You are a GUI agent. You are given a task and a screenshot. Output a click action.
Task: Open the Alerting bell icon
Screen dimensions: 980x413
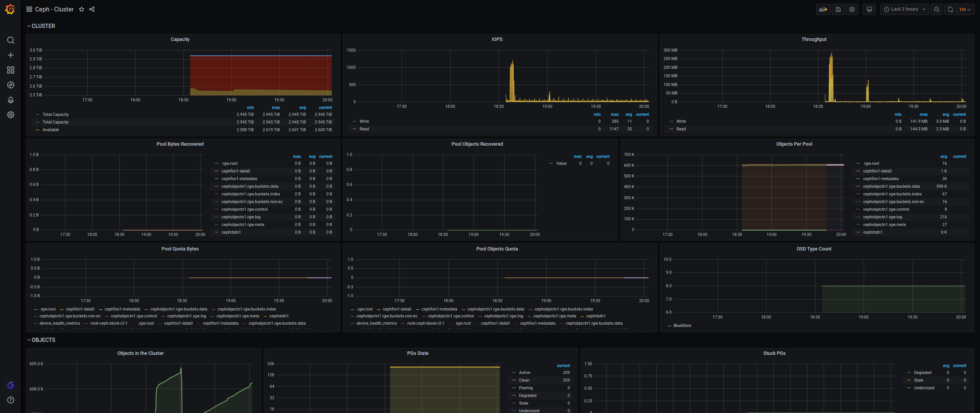coord(11,100)
